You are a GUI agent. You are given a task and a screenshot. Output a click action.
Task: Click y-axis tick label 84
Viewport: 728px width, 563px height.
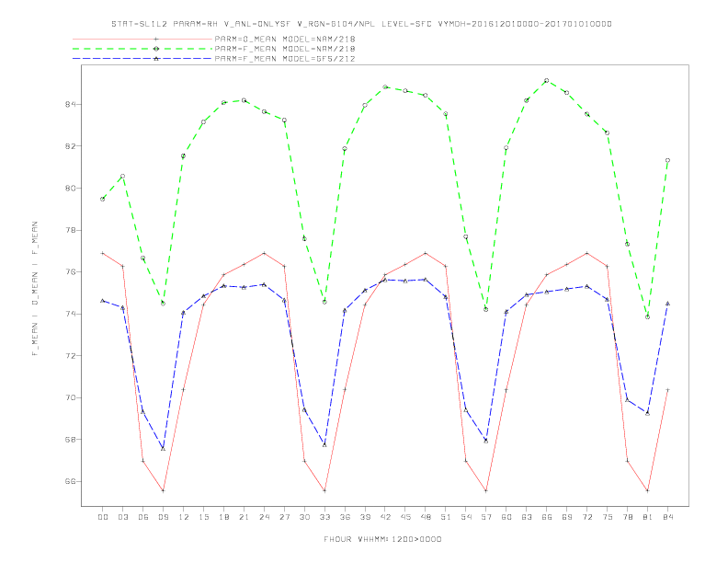point(71,104)
